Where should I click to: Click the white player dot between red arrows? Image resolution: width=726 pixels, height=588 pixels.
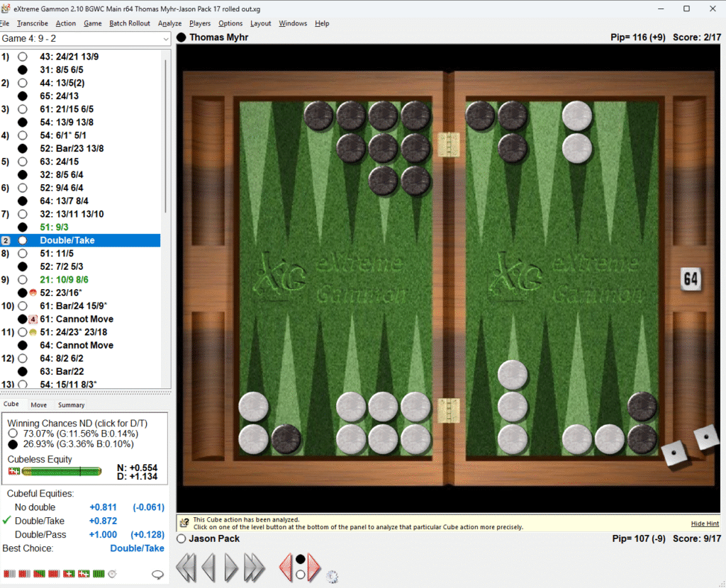(x=300, y=575)
